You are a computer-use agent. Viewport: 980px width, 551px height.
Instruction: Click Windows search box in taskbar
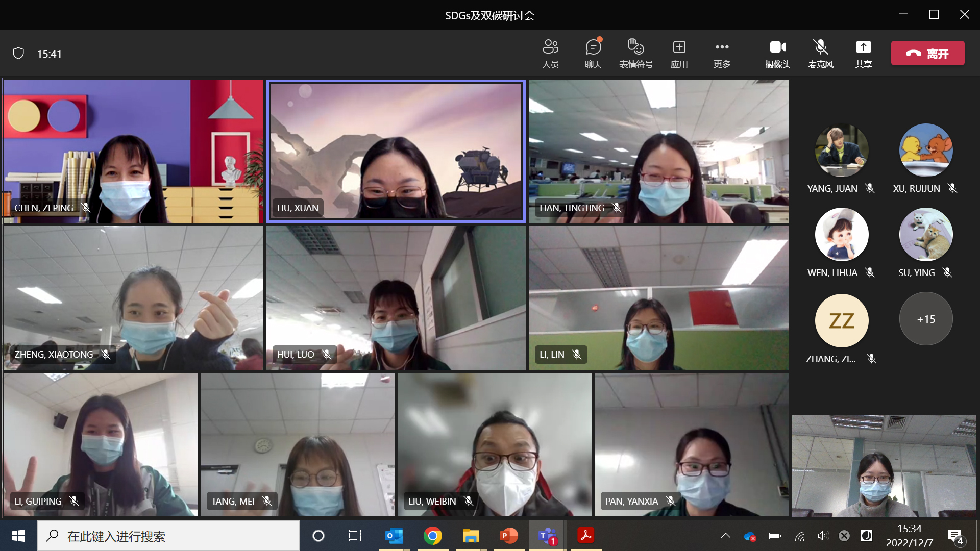click(x=168, y=536)
